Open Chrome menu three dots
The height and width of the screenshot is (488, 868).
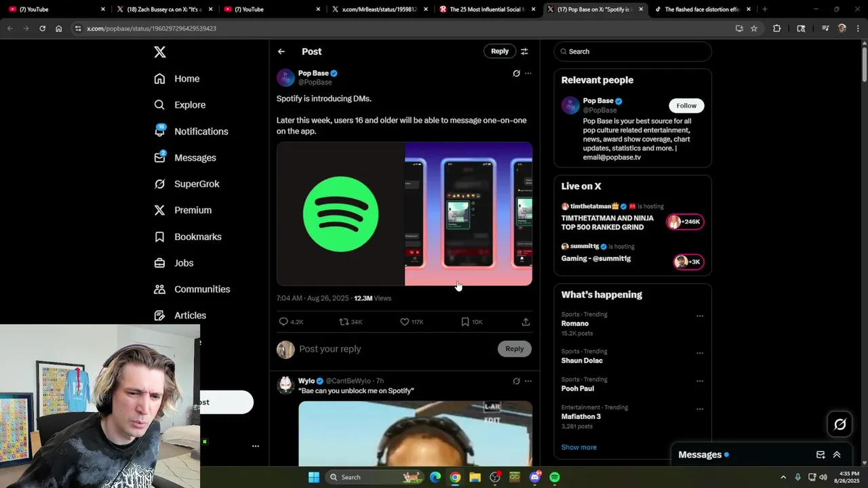tap(859, 28)
